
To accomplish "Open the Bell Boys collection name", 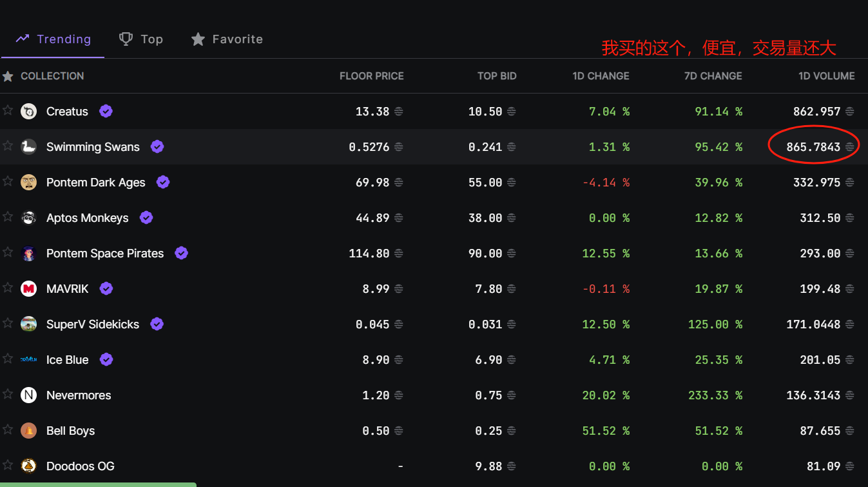I will (x=70, y=431).
